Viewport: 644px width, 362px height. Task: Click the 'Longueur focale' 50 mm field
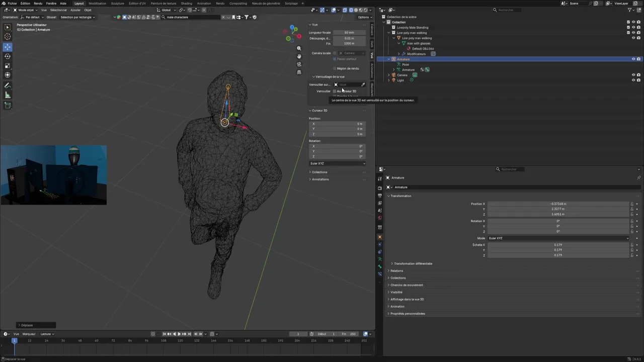[x=349, y=33]
